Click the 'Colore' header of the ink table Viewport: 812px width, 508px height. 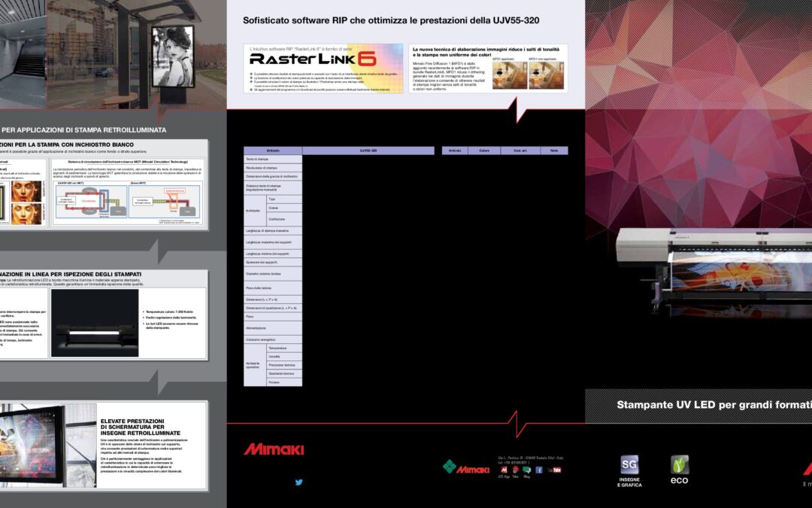click(x=484, y=151)
